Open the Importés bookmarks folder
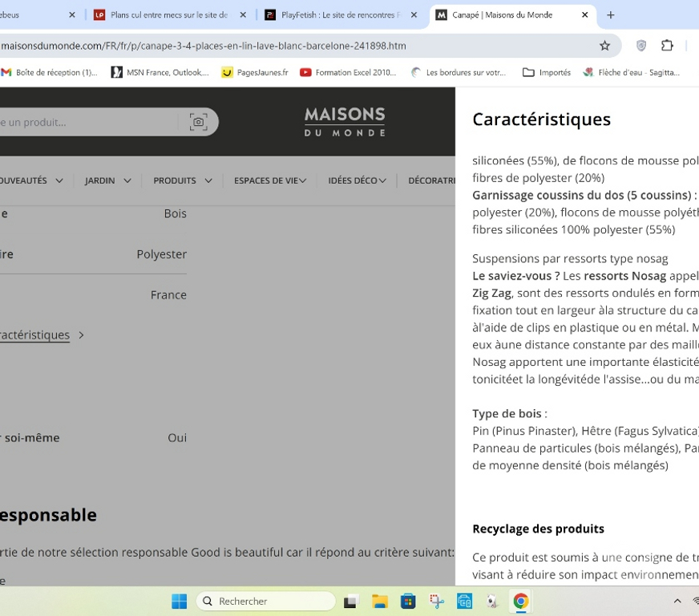 pyautogui.click(x=547, y=72)
